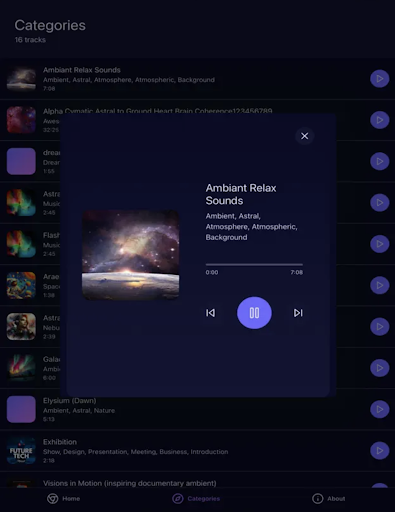The width and height of the screenshot is (395, 512).
Task: Play the Exhibition track
Action: 379,451
